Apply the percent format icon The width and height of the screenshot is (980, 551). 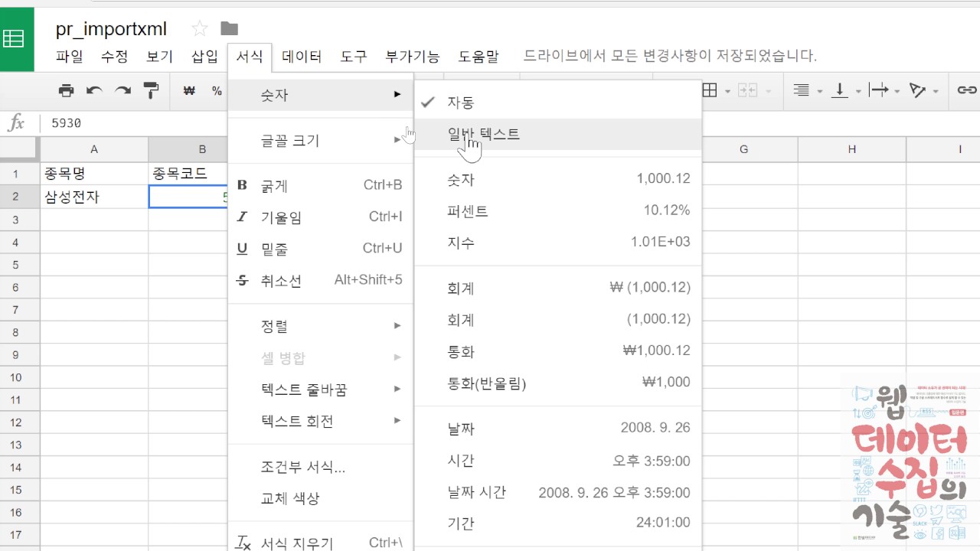[217, 90]
